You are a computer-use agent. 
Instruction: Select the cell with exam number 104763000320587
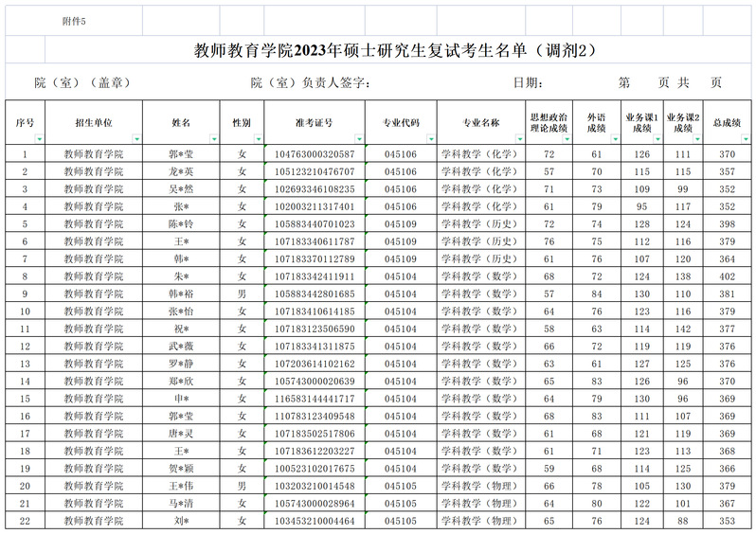(315, 153)
